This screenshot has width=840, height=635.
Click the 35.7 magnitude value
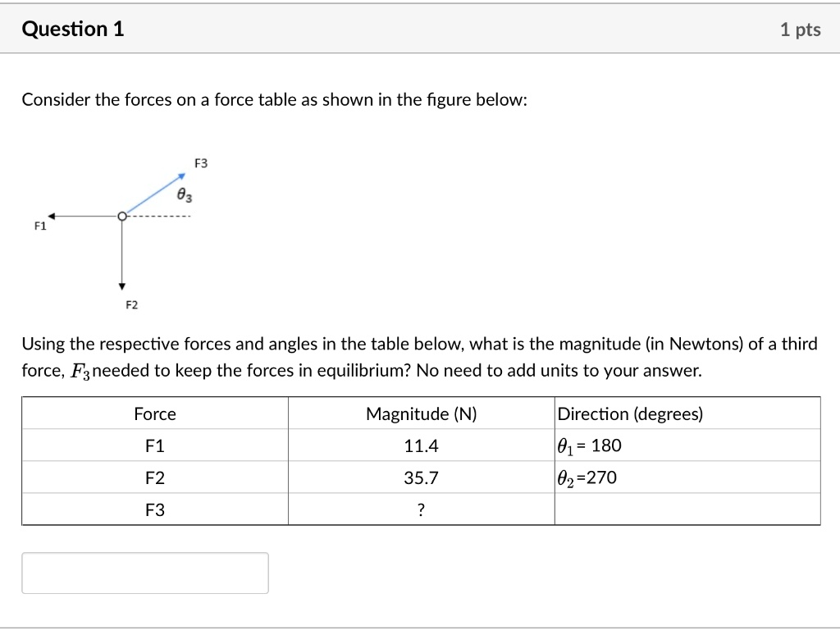click(419, 477)
